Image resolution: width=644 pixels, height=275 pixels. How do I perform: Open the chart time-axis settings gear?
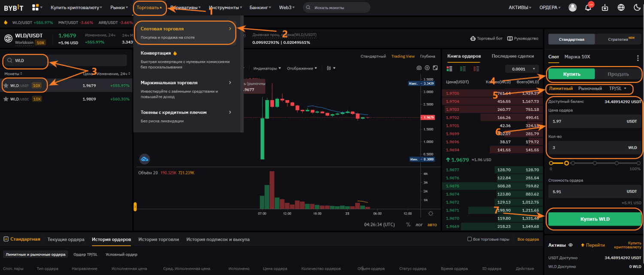tap(431, 214)
